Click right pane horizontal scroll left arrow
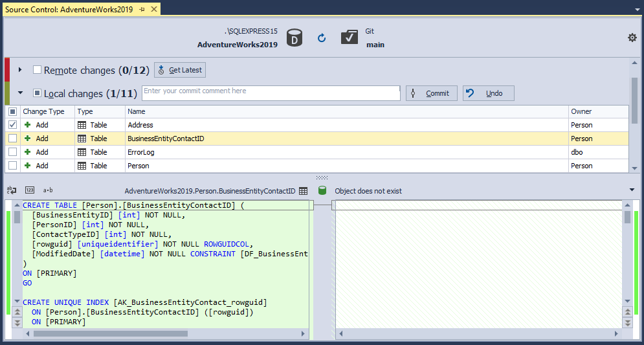The width and height of the screenshot is (644, 345). (x=342, y=334)
